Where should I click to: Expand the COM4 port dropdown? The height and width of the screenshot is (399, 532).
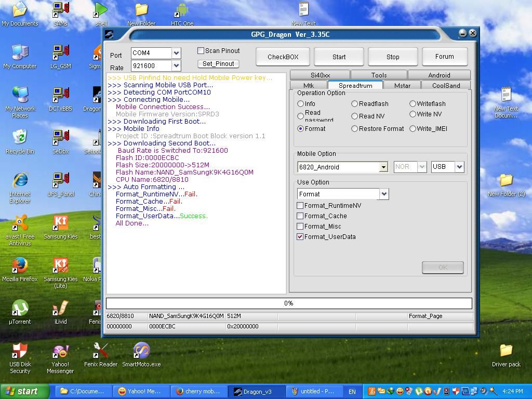[x=176, y=53]
